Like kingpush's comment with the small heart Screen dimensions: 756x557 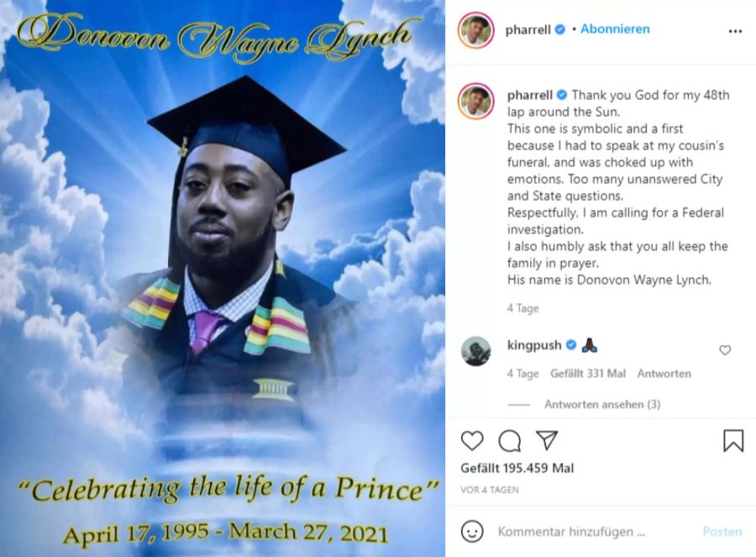[725, 350]
